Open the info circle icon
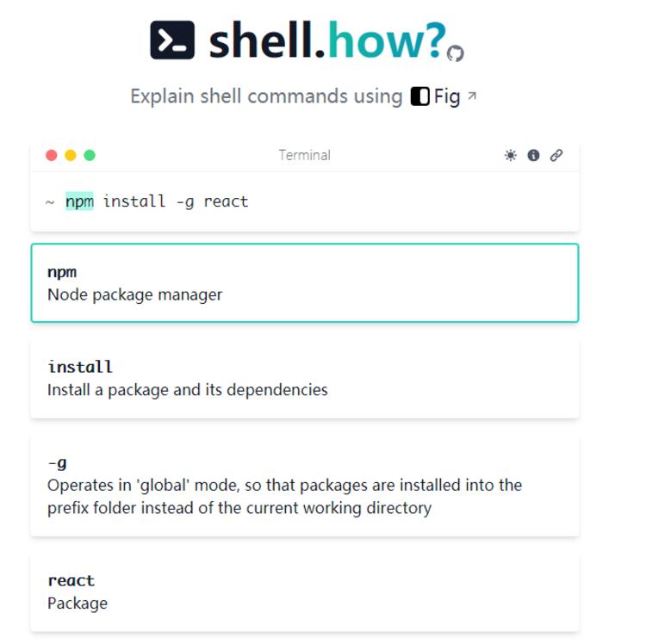 click(x=533, y=155)
